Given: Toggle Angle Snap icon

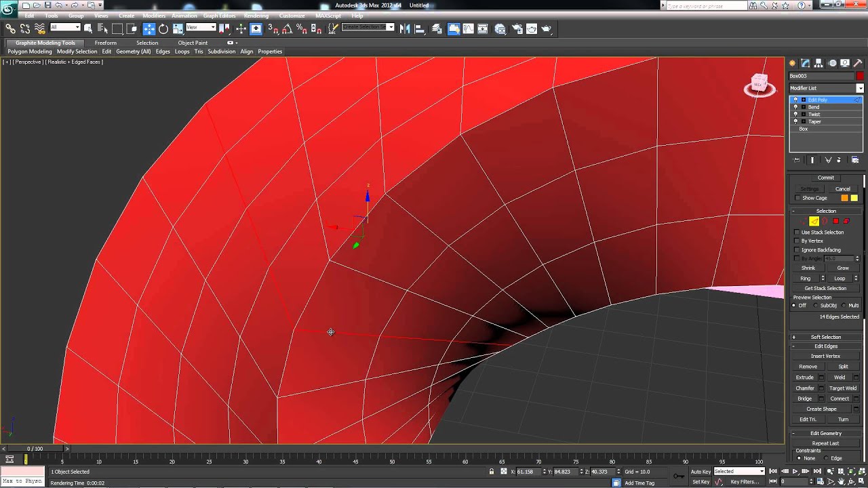Looking at the screenshot, I should [287, 28].
